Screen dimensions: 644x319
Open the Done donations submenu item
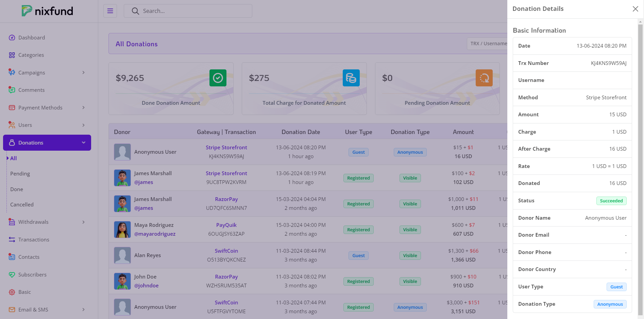pyautogui.click(x=17, y=189)
